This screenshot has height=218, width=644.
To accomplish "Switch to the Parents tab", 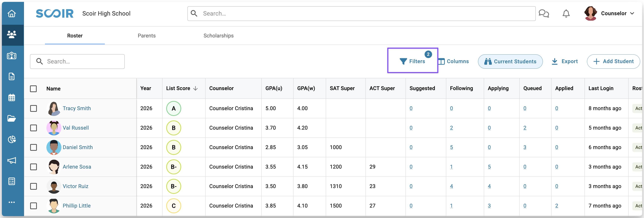I will click(x=147, y=36).
